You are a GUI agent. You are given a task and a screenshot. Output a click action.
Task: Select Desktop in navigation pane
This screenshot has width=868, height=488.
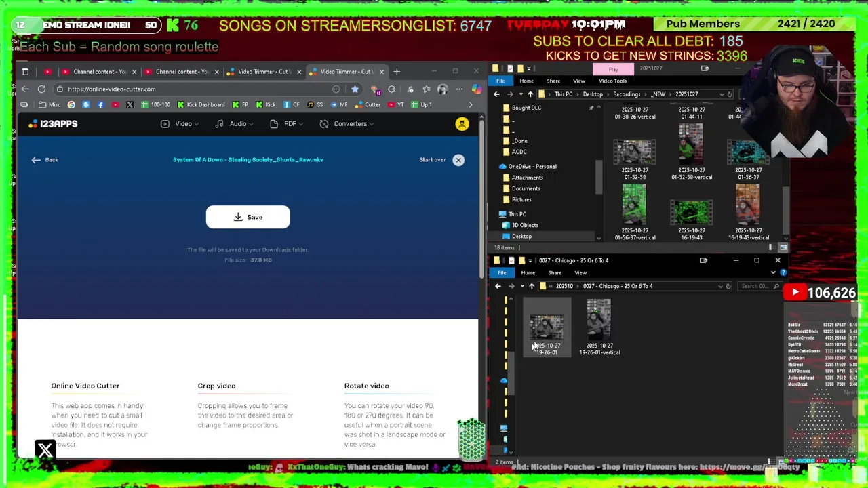click(x=517, y=237)
